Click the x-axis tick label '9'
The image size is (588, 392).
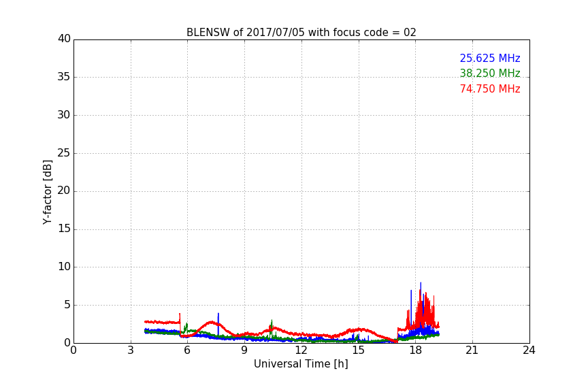pos(244,350)
